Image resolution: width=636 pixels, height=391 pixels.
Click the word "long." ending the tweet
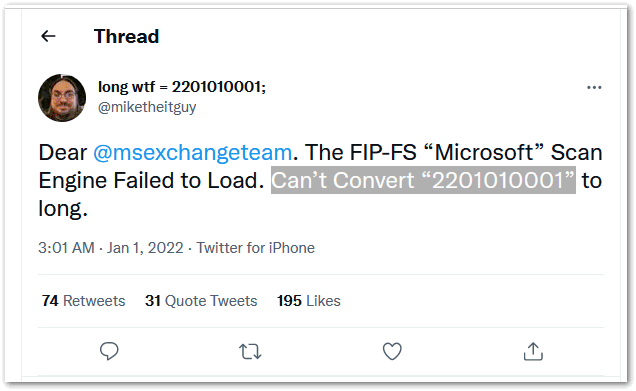pyautogui.click(x=63, y=208)
